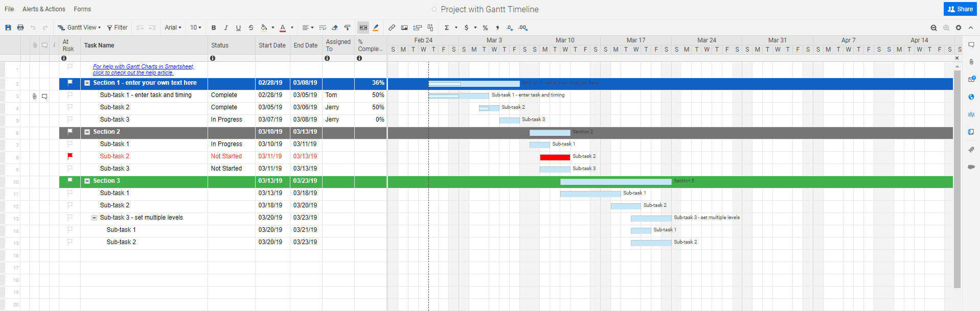Click the clear formatting eraser icon
Image resolution: width=980 pixels, height=311 pixels.
click(335, 28)
